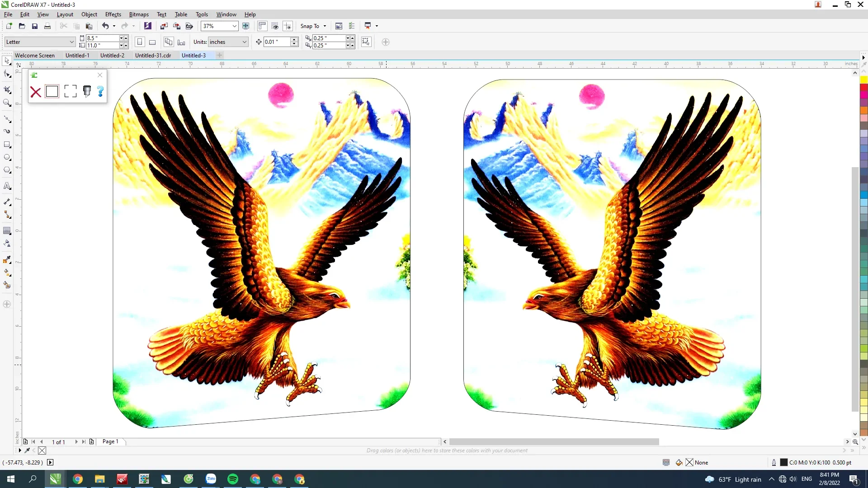Paste from clipboard using toolbar icon
Viewport: 868px width, 488px height.
(x=89, y=26)
